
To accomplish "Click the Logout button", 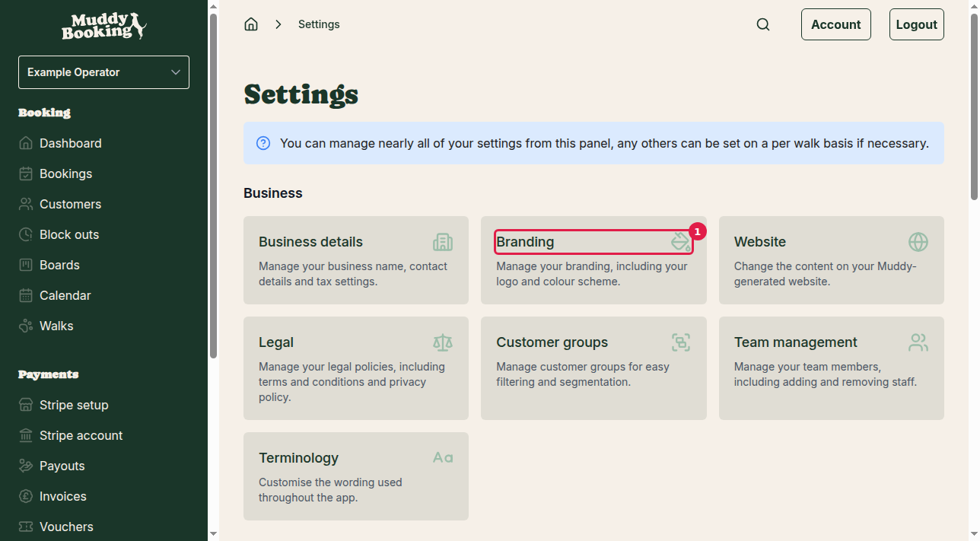I will pos(916,24).
